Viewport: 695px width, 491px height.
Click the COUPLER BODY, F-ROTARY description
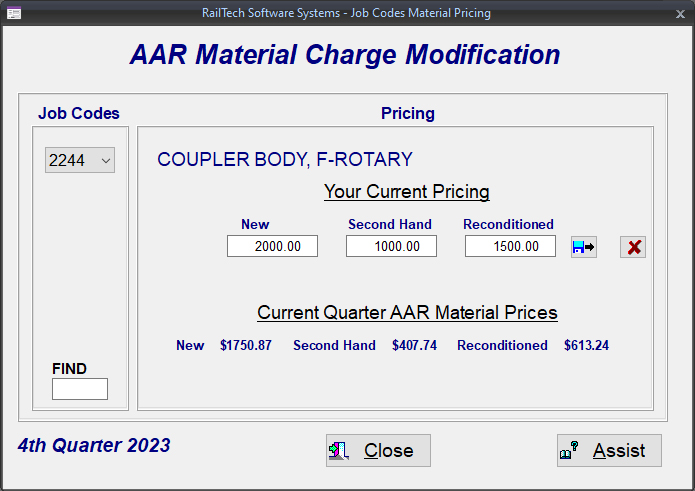pos(285,160)
